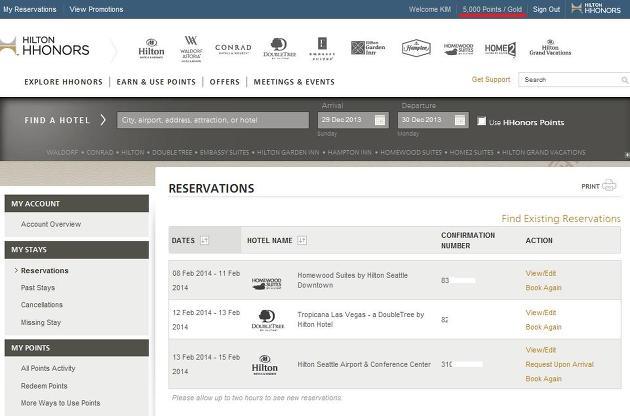Click View/Edit for Hilton Seattle Airport reservation
The height and width of the screenshot is (416, 630).
pos(541,350)
